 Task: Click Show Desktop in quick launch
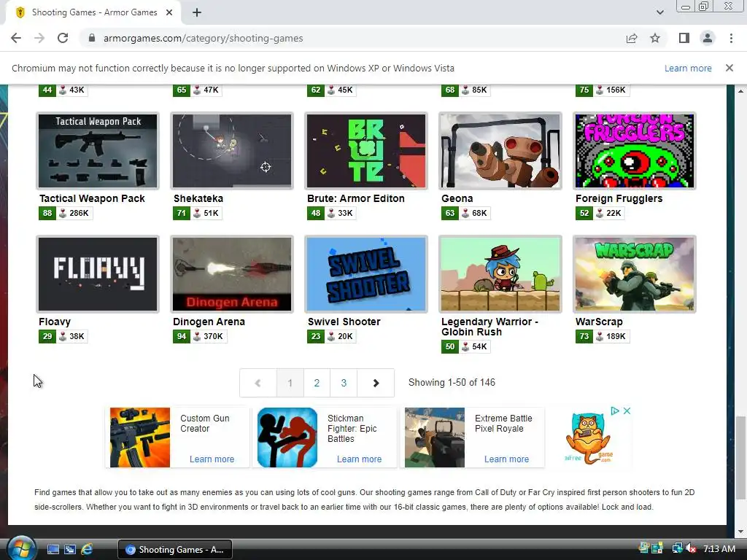coord(53,550)
